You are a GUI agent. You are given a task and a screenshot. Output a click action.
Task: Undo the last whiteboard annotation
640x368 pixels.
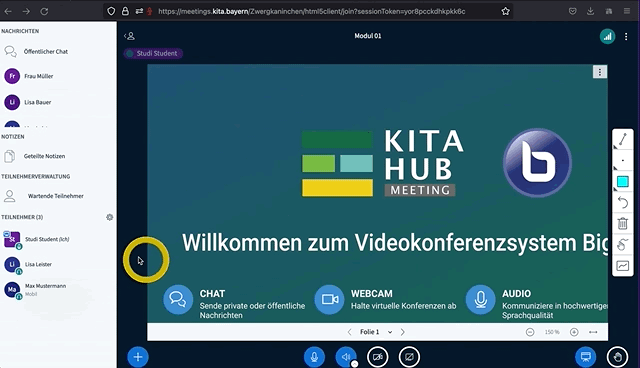[622, 203]
